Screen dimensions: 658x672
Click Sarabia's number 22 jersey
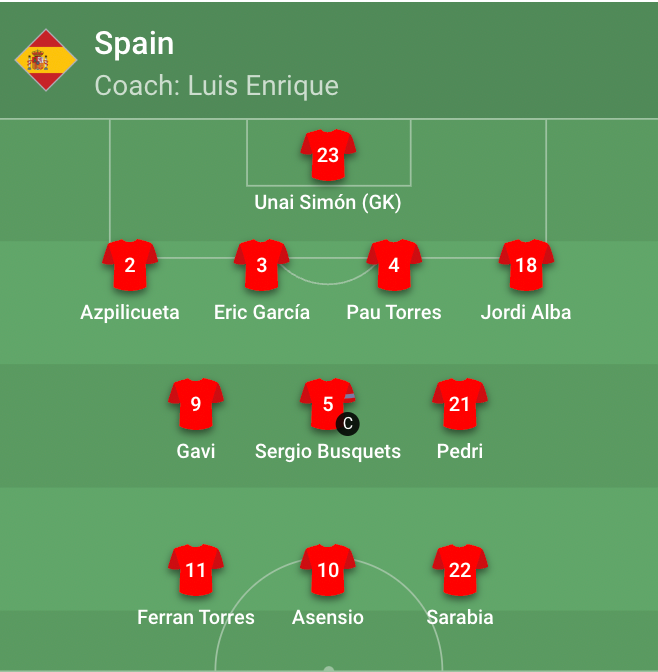(x=460, y=570)
